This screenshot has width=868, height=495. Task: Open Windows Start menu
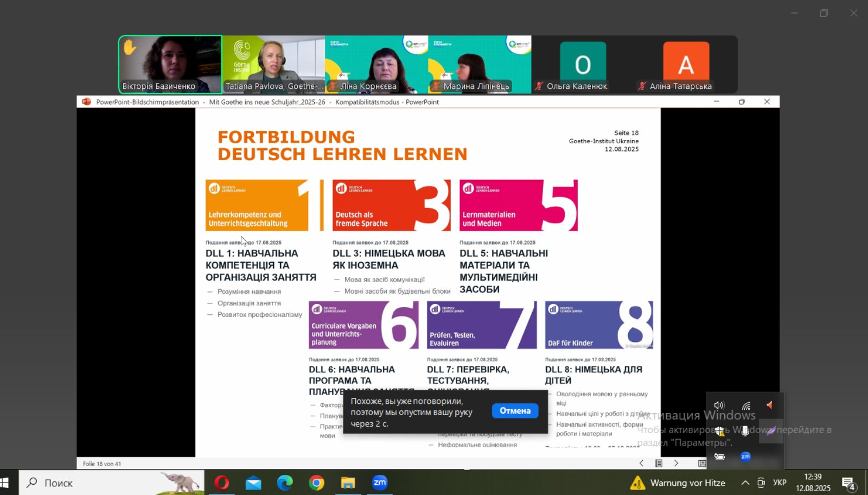[5, 483]
